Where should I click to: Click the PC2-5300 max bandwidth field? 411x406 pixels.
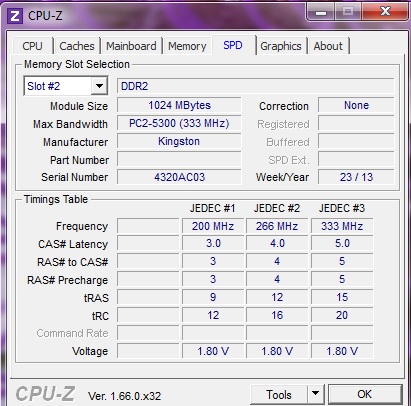pos(179,123)
